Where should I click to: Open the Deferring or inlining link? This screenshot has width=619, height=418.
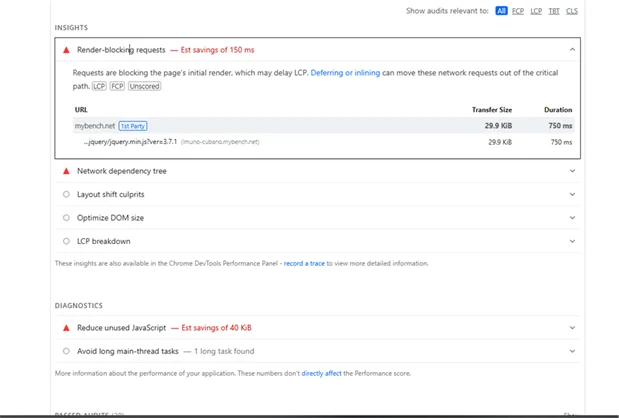pos(345,73)
